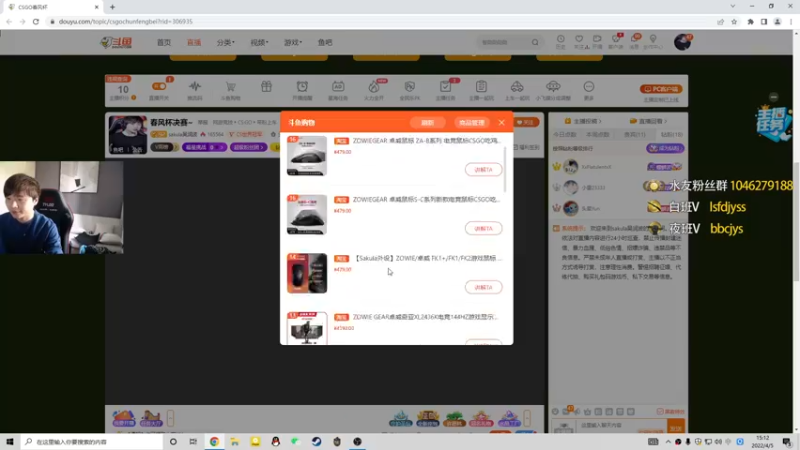The height and width of the screenshot is (450, 800).
Task: Open the gift box icon in streamer toolbar
Action: 266,86
